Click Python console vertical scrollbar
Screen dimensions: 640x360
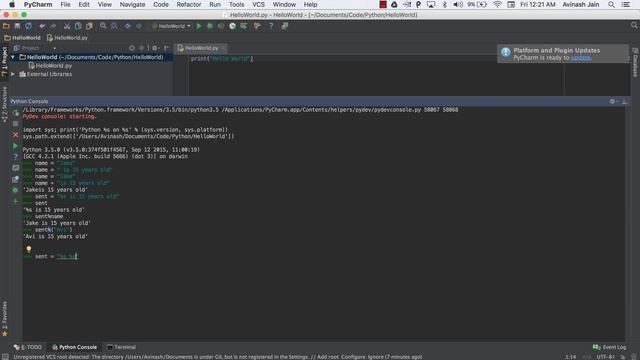628,224
